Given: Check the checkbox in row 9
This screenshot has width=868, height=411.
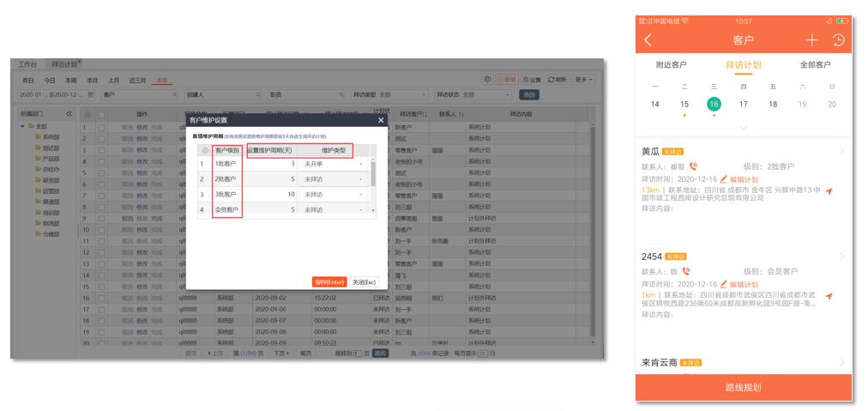Looking at the screenshot, I should point(101,218).
